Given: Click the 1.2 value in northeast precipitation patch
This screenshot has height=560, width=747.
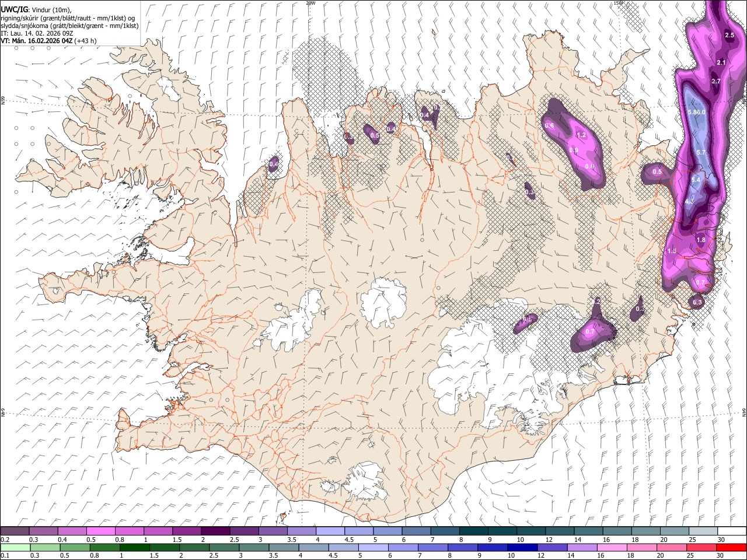Looking at the screenshot, I should 581,135.
